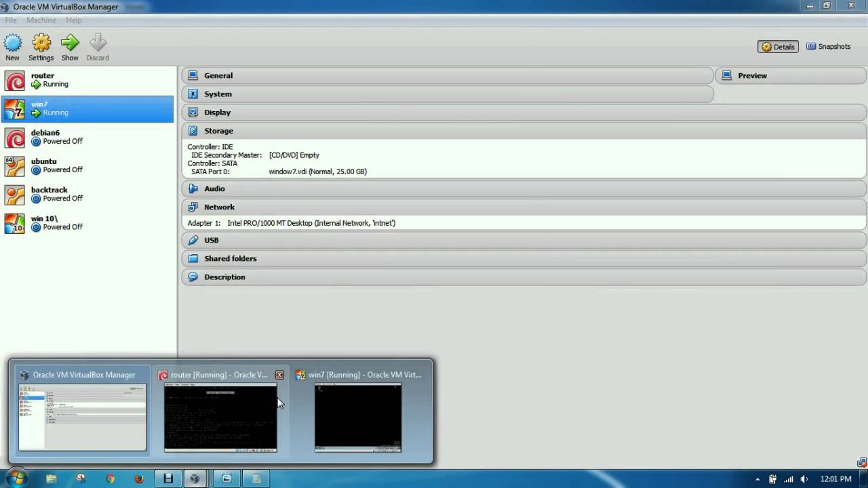Expand the Shared folders section

point(524,258)
